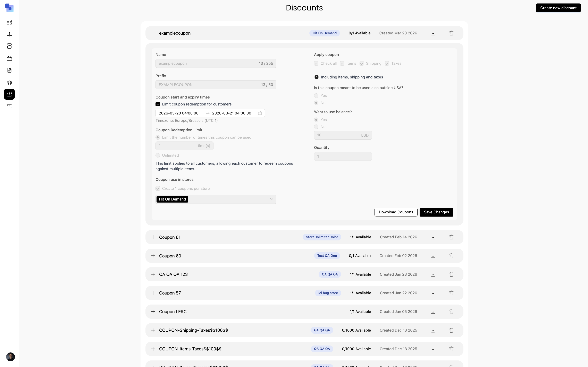Toggle Create 1 coupons per store checkbox
588x367 pixels.
click(x=158, y=189)
